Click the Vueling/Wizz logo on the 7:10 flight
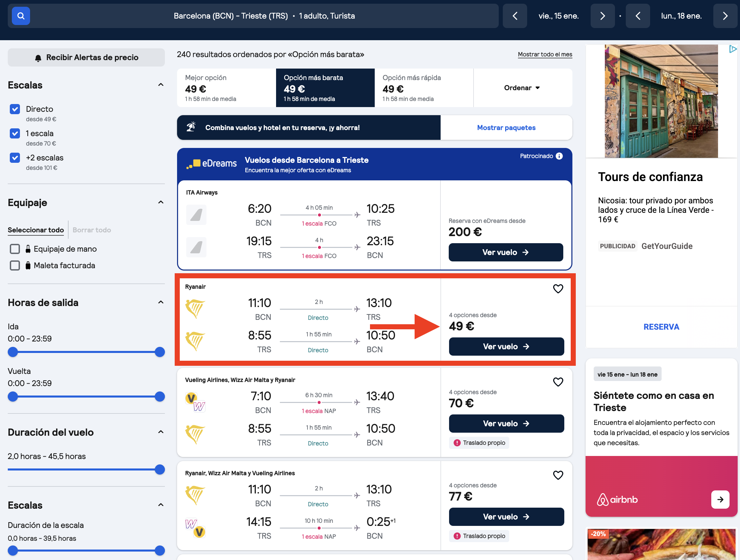Screen dimensions: 740x560 click(x=195, y=402)
